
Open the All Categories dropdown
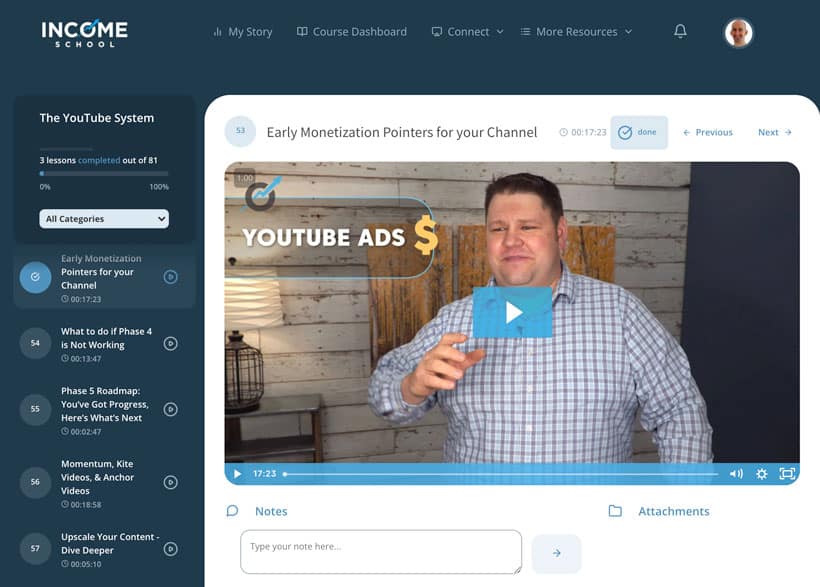coord(104,219)
